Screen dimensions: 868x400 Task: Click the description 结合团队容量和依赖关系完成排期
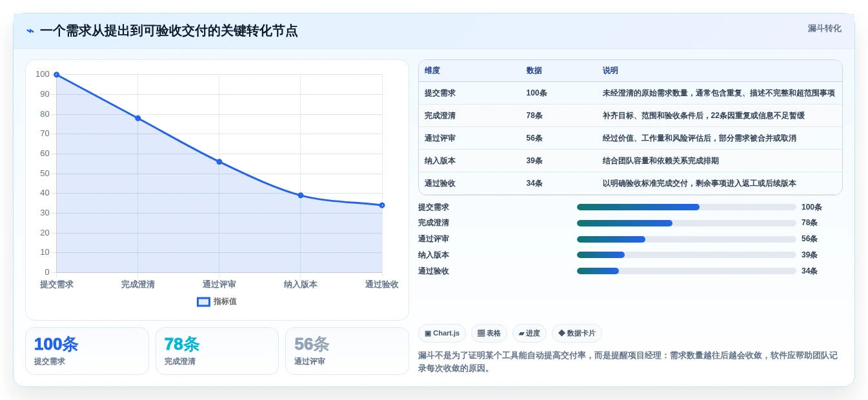[661, 161]
